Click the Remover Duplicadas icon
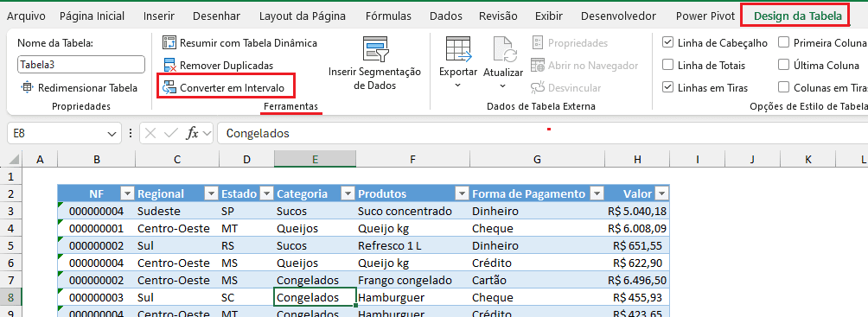This screenshot has height=317, width=868. click(x=169, y=66)
